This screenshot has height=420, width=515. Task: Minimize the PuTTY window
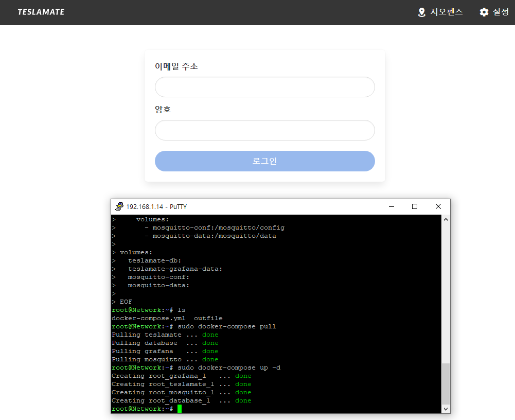point(391,206)
